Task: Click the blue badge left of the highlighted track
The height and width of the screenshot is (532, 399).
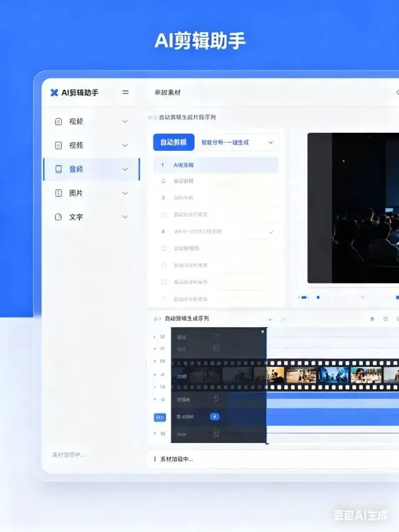Action: pyautogui.click(x=160, y=417)
